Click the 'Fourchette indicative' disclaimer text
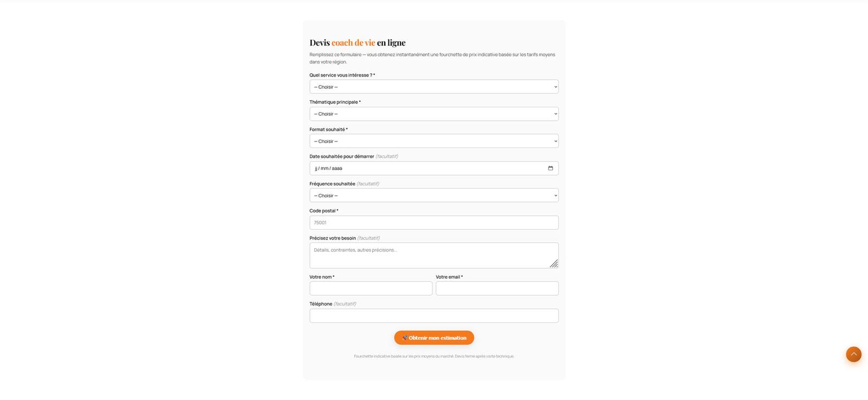This screenshot has height=400, width=868. 434,356
